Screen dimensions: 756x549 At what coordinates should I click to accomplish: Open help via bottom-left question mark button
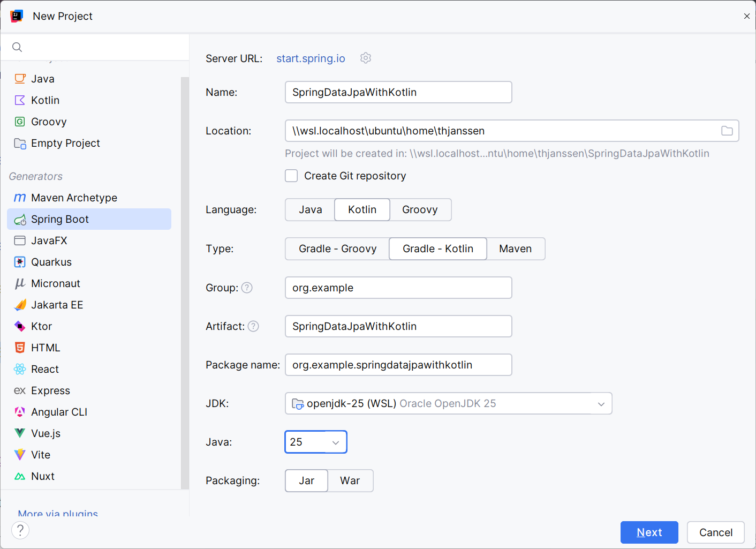20,530
